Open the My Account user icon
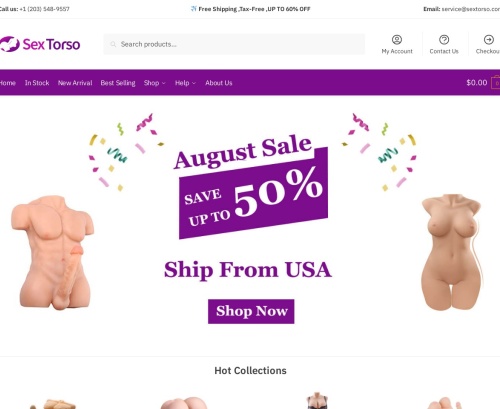500x409 pixels. pos(397,40)
